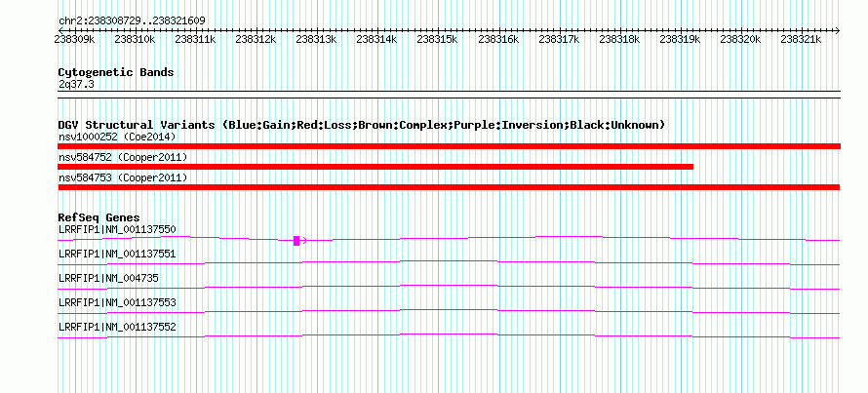Click the 238321k ruler tick label
Viewport: 868px width, 393px height.
click(x=801, y=40)
